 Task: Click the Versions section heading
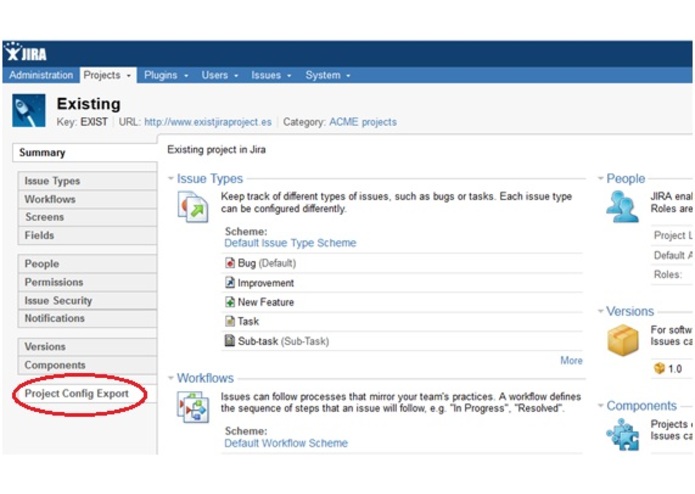point(630,311)
